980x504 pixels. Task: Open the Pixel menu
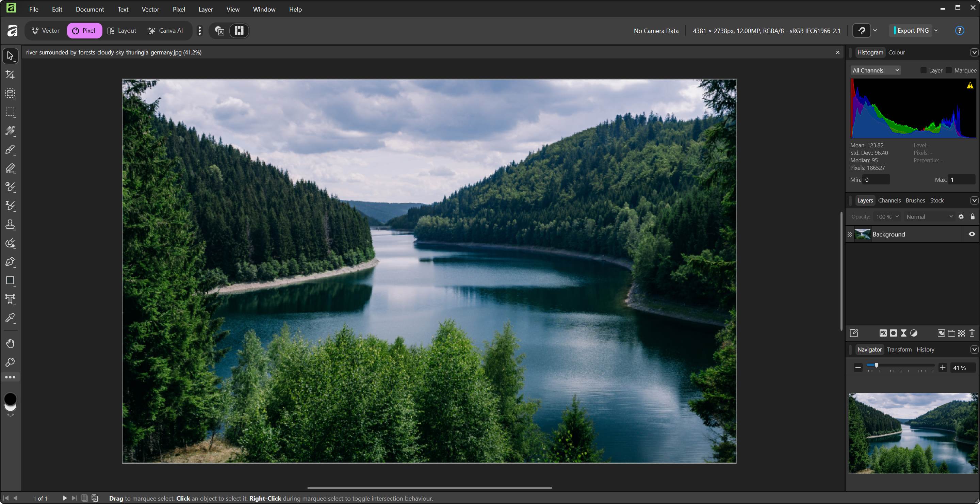point(179,10)
